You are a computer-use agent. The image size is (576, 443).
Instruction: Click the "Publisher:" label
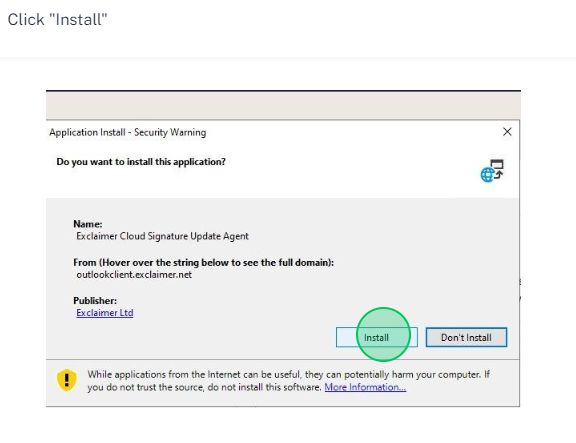[x=95, y=300]
